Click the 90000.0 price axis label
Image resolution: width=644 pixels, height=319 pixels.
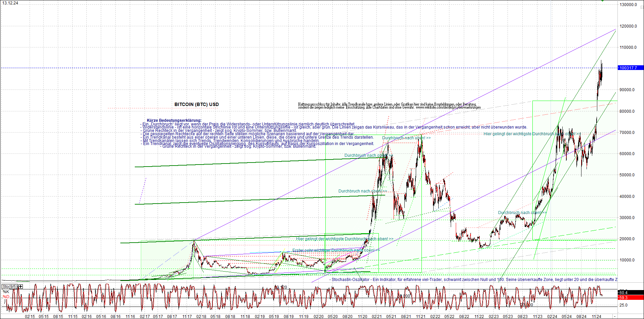pyautogui.click(x=627, y=90)
